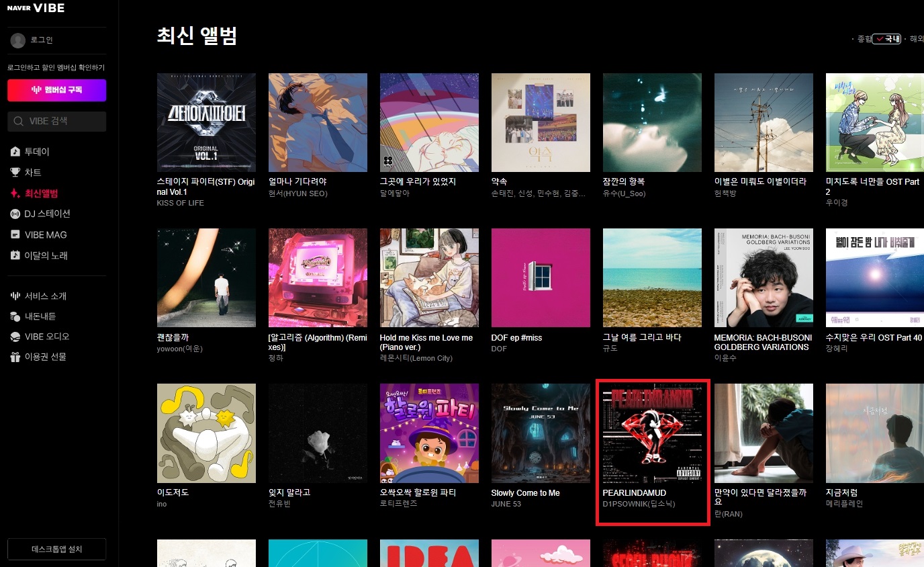This screenshot has width=924, height=567.
Task: Open 투데이 in the sidebar
Action: pos(37,152)
